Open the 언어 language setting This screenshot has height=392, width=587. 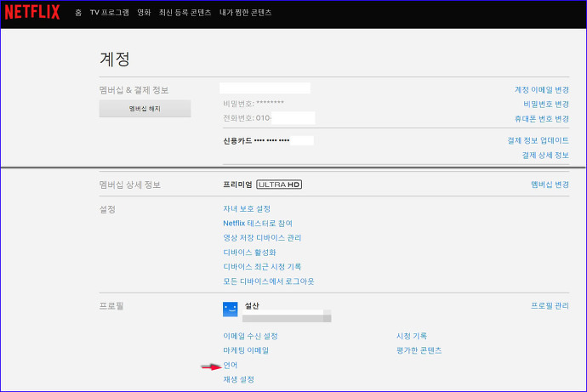click(231, 365)
